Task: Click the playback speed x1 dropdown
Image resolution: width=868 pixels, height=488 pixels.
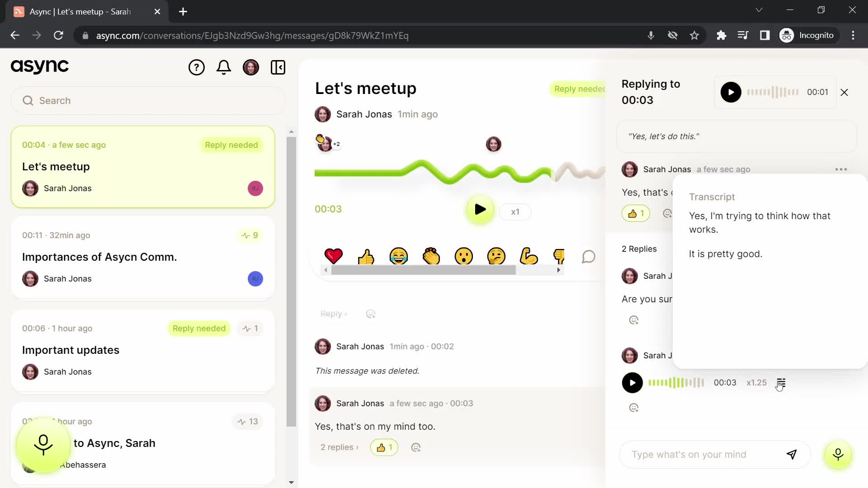Action: point(515,211)
